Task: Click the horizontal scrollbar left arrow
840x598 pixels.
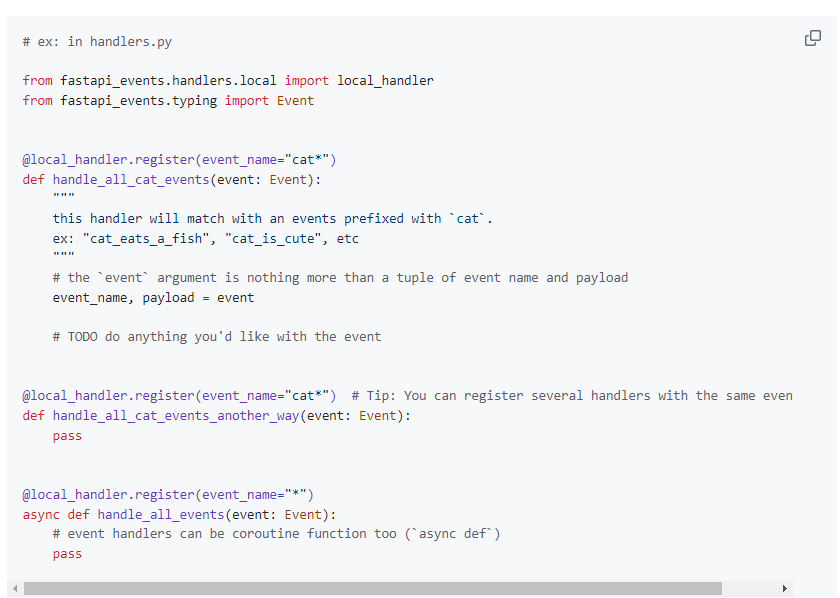Action: click(x=15, y=588)
